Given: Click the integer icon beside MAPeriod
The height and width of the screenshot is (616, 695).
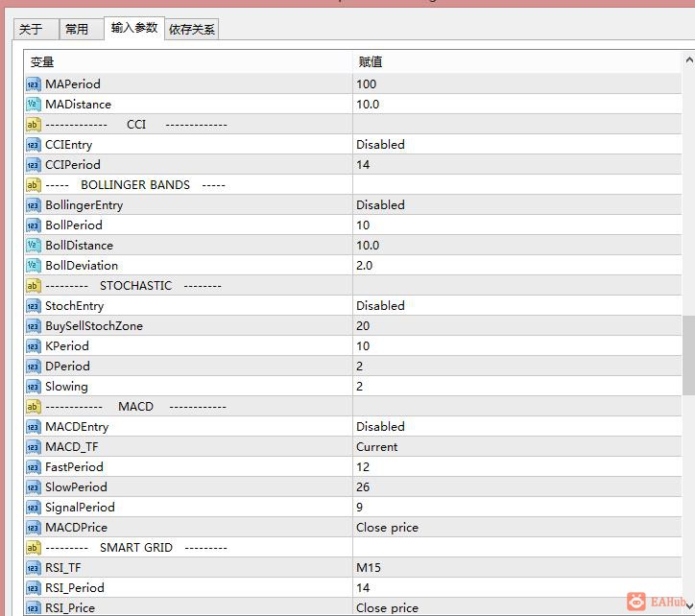Looking at the screenshot, I should tap(34, 84).
